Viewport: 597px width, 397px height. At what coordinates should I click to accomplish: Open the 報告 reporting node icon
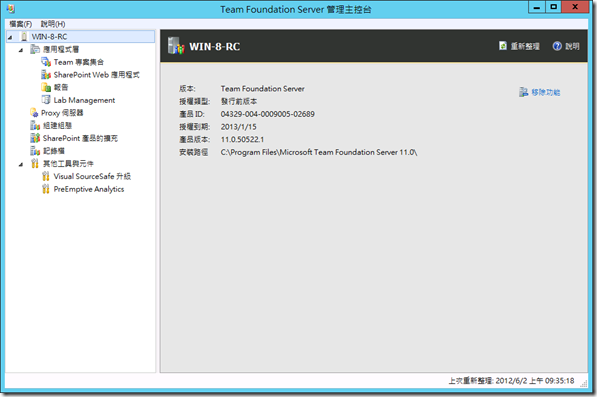(46, 87)
